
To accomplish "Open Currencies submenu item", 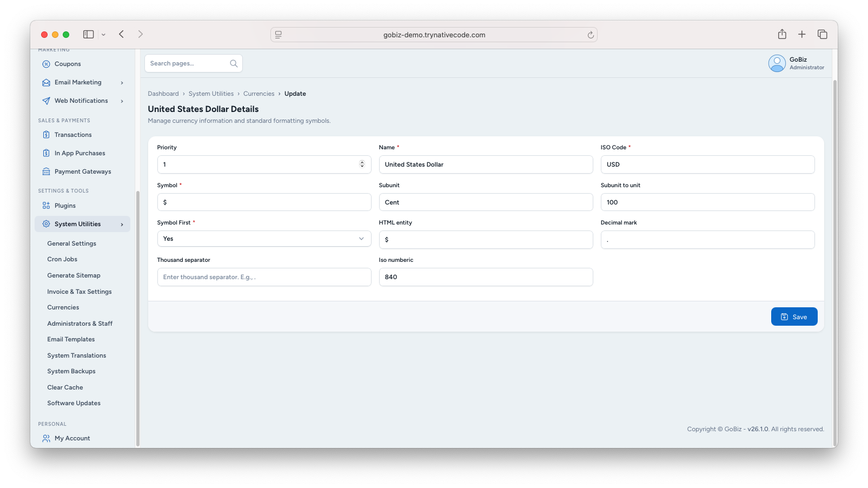I will [x=63, y=307].
